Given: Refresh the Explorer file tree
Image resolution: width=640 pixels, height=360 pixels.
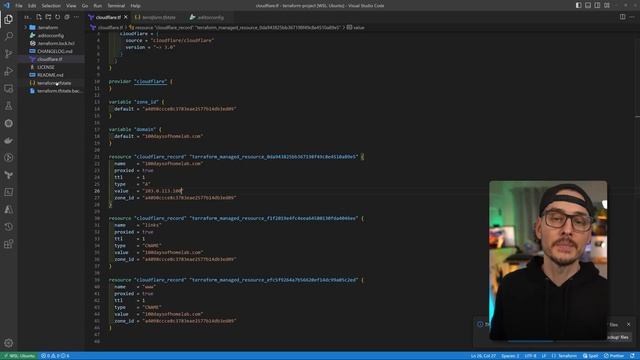Looking at the screenshot, I should click(x=58, y=17).
